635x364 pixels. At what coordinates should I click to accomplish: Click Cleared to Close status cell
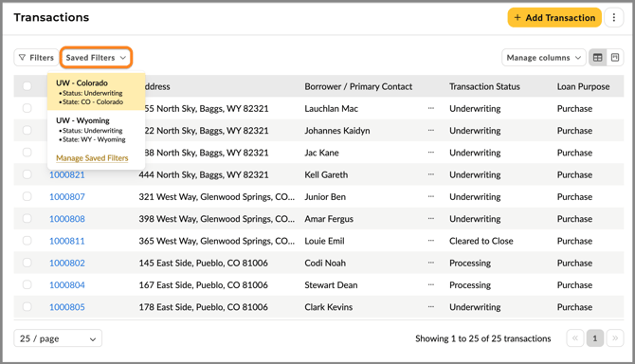(x=481, y=241)
